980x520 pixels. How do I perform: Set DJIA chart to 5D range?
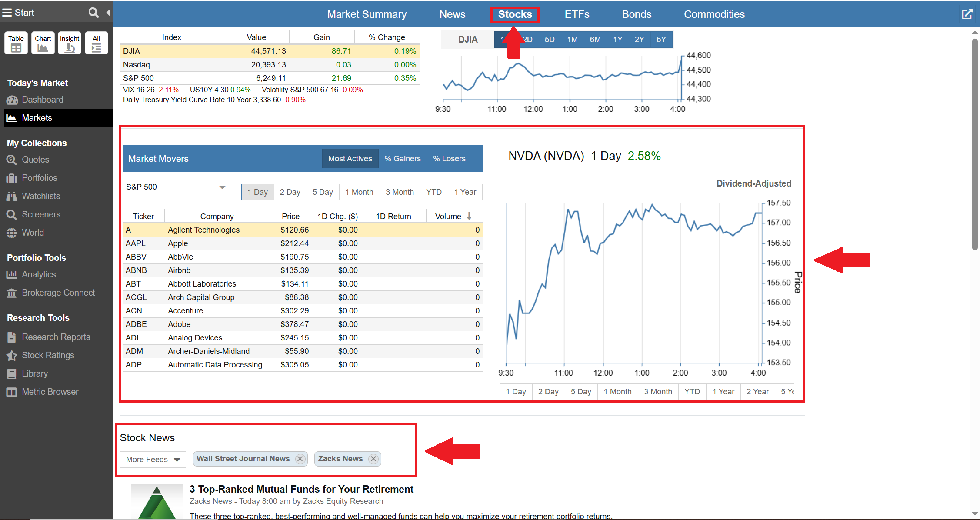point(550,40)
